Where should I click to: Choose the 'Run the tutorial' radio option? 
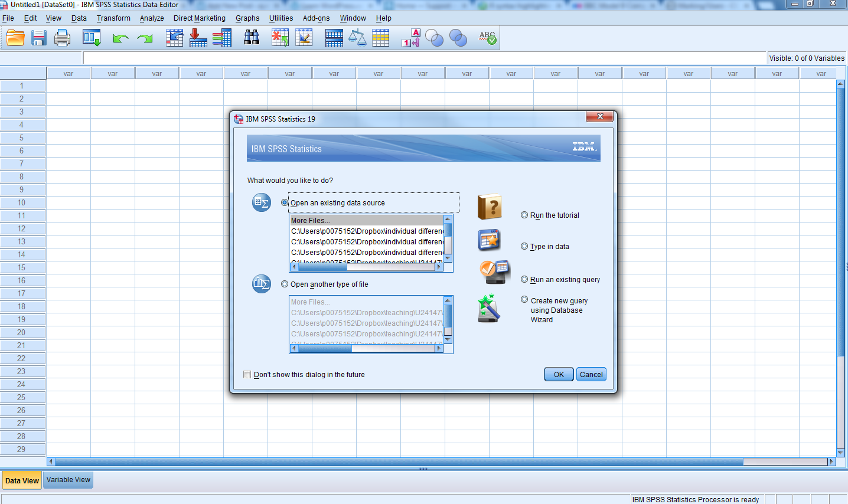click(x=524, y=215)
